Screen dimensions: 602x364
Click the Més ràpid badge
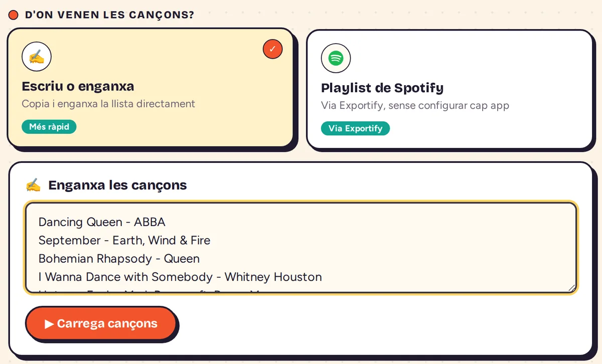[x=49, y=127]
